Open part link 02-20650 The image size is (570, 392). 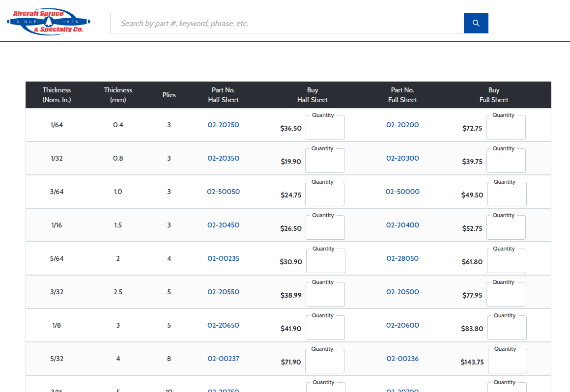[x=223, y=326]
